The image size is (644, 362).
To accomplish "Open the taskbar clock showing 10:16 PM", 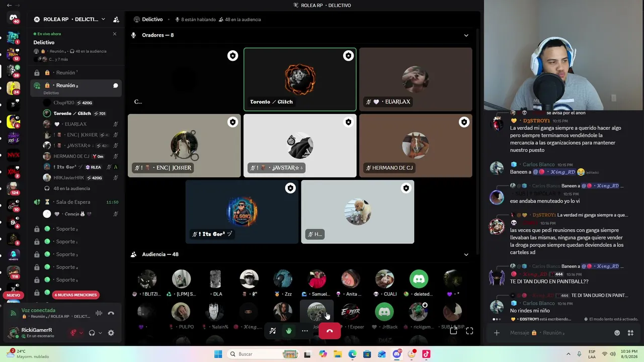I will coord(628,354).
